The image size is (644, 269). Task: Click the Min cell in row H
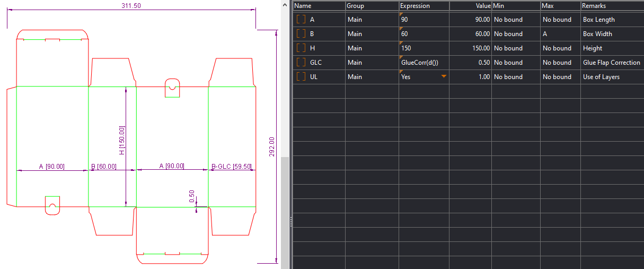[516, 48]
